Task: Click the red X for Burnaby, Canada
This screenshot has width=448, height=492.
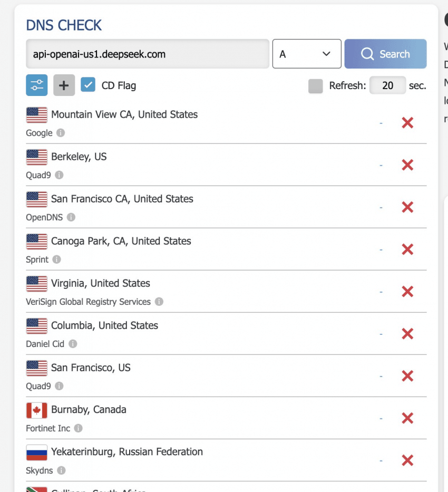Action: pyautogui.click(x=407, y=418)
